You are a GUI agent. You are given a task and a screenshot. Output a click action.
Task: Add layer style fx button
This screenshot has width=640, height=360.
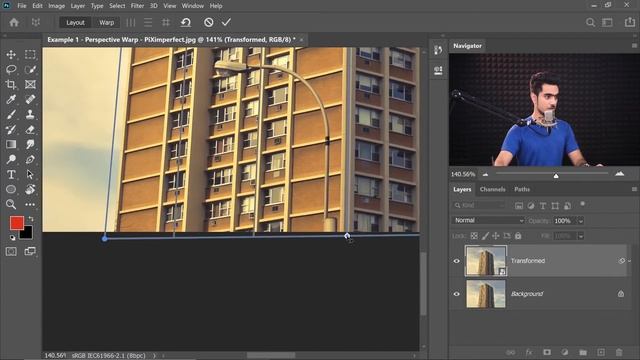(529, 352)
